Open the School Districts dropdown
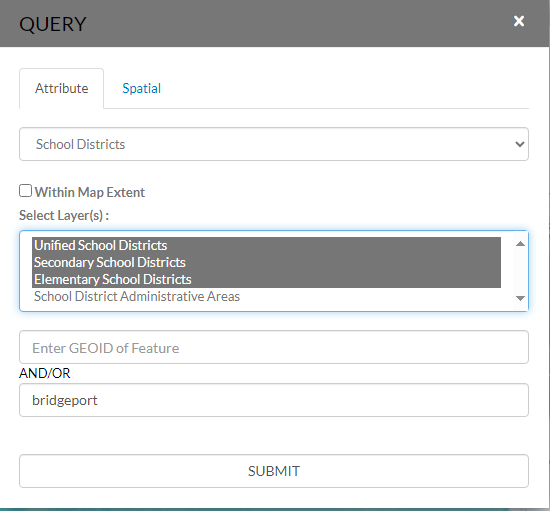550x511 pixels. click(x=274, y=144)
